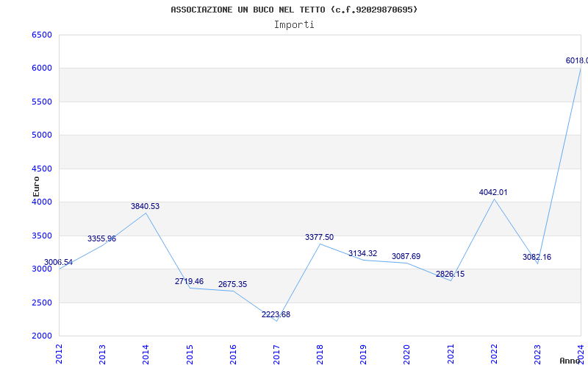
Task: Click y-axis tick 3000
Action: pos(42,269)
